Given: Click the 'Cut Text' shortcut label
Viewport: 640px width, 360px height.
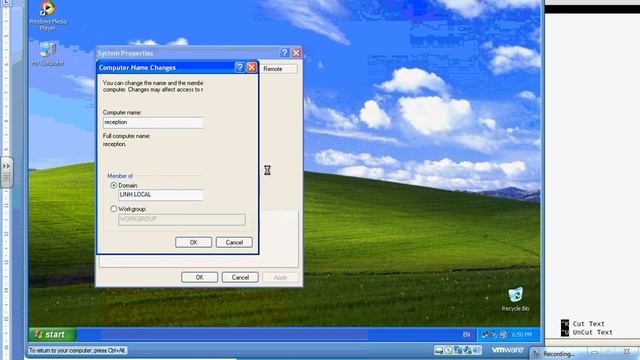Looking at the screenshot, I should click(588, 324).
